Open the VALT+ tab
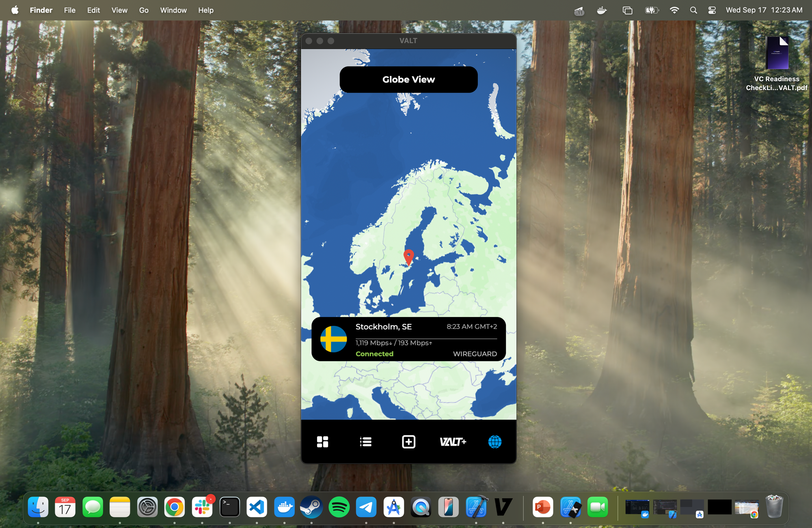The image size is (812, 528). (453, 442)
